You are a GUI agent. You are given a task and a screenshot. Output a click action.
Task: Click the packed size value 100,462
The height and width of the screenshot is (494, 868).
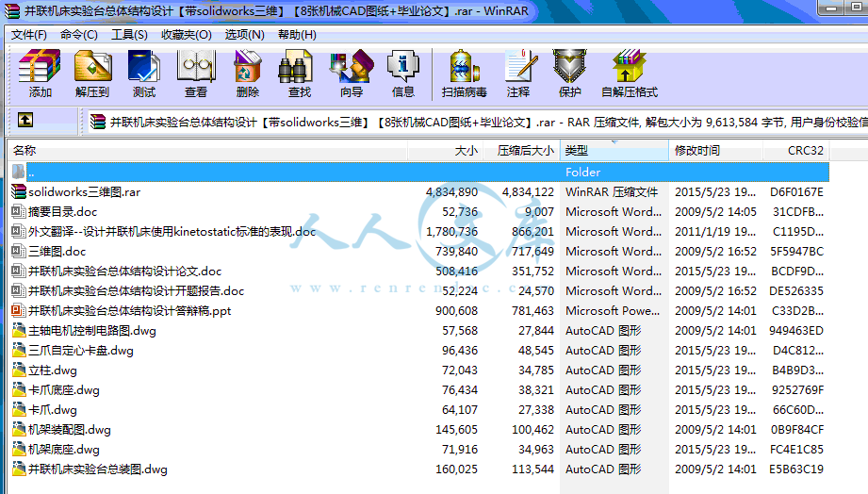532,430
